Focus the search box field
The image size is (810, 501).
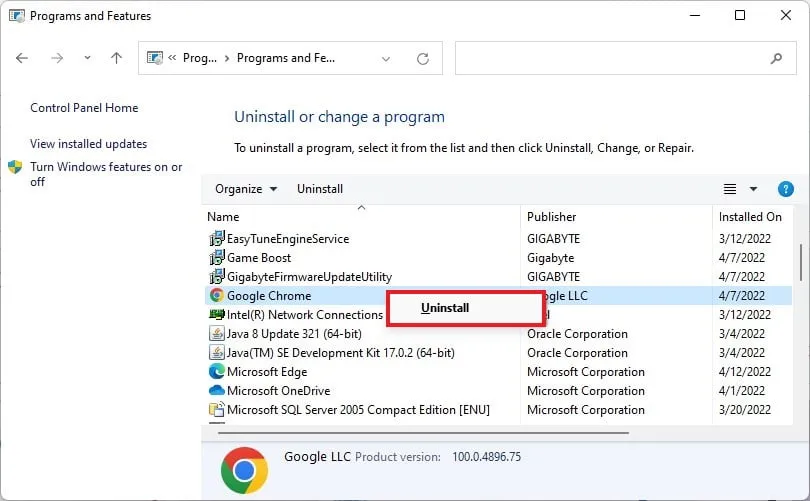(626, 58)
